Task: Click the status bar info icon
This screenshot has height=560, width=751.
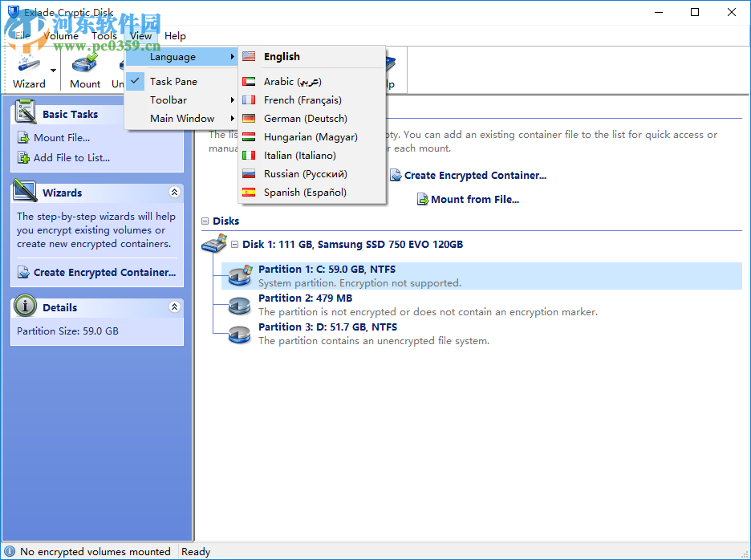Action: (10, 551)
